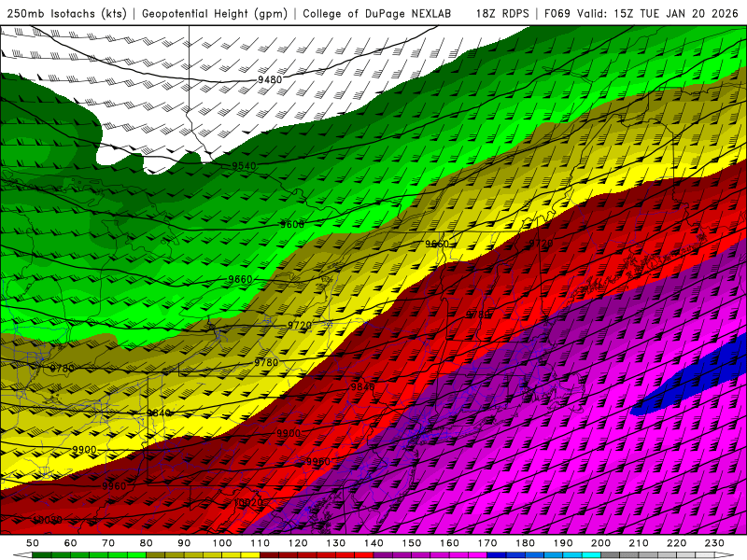Click the 9480 height contour label
The image size is (747, 560).
click(270, 79)
